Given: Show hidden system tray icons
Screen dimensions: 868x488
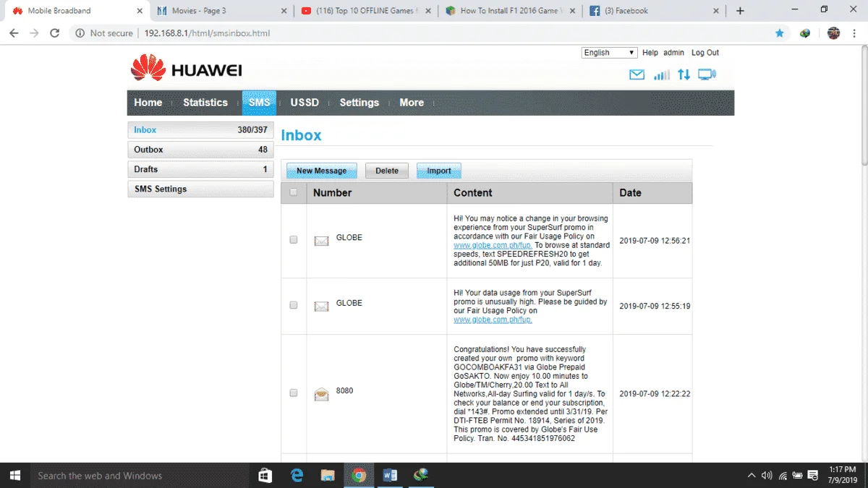Looking at the screenshot, I should [x=752, y=476].
